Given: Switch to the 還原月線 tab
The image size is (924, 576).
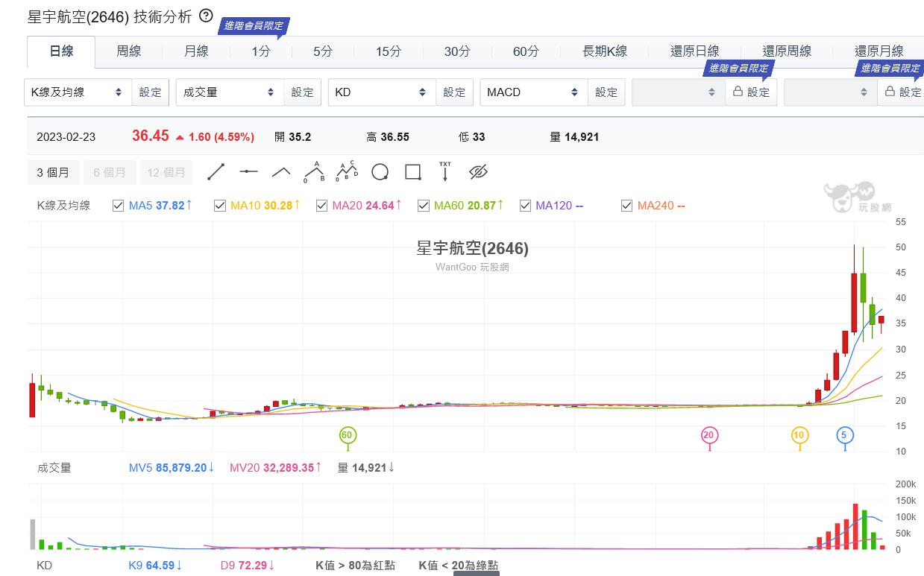Looking at the screenshot, I should pos(879,51).
